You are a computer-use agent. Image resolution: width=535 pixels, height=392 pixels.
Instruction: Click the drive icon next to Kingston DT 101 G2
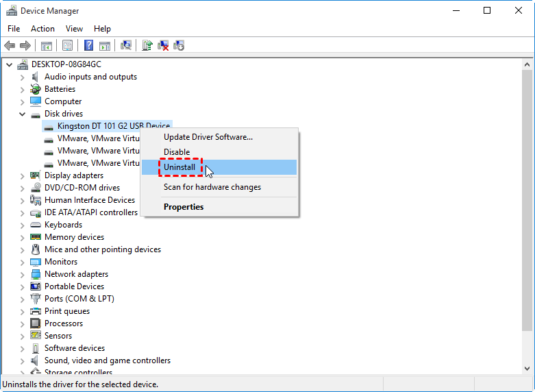click(49, 127)
